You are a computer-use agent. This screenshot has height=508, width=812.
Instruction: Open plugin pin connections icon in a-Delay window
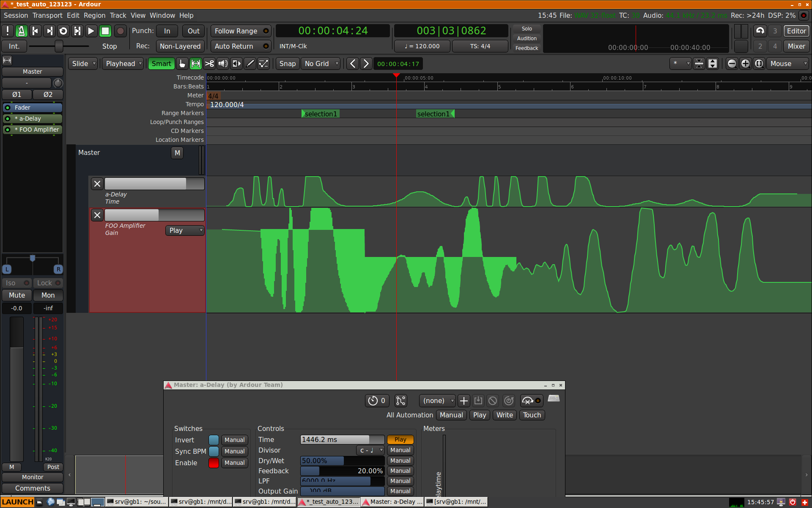[x=401, y=400]
